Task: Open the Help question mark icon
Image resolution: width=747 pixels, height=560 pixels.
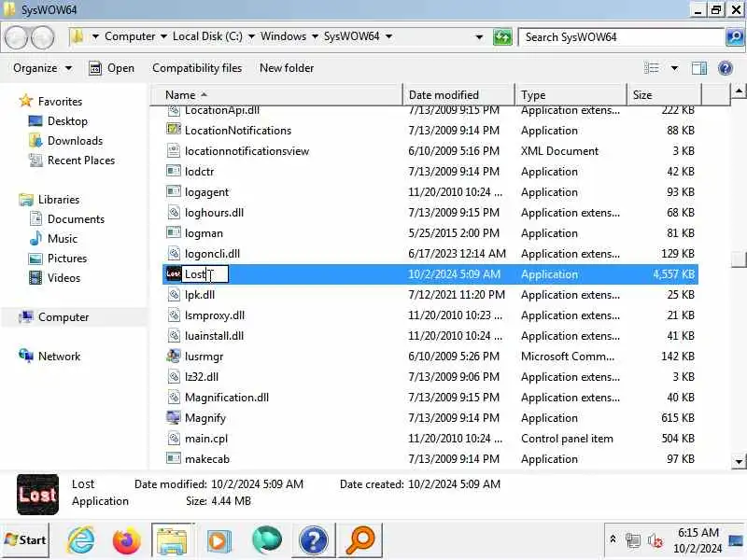Action: tap(726, 68)
